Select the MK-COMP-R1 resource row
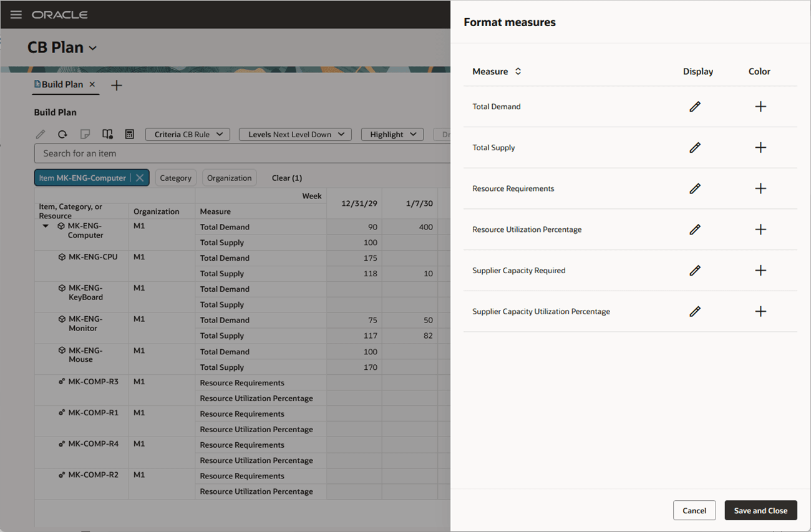Viewport: 811px width, 532px height. pyautogui.click(x=94, y=413)
